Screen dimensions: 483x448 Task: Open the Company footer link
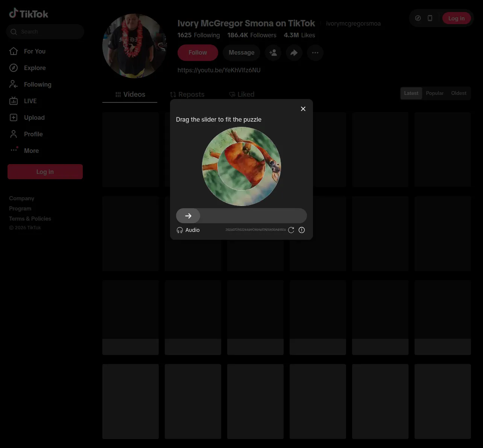21,198
